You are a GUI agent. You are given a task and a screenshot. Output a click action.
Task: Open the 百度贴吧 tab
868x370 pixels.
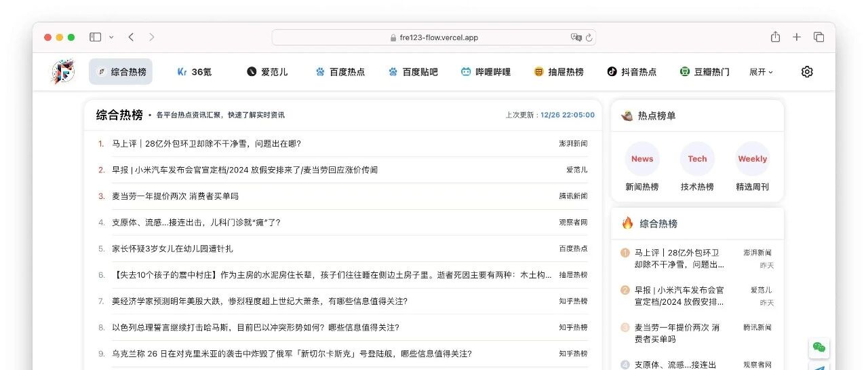pos(413,72)
